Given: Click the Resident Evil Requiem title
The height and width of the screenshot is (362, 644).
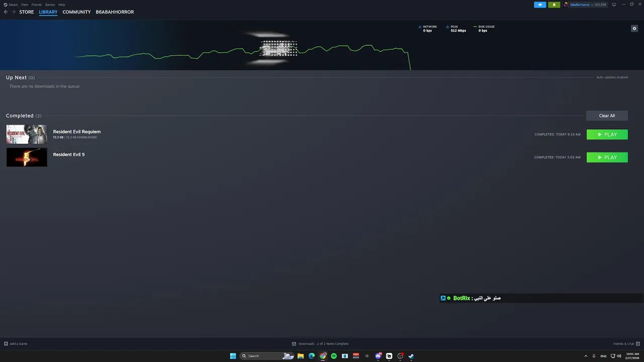Looking at the screenshot, I should tap(77, 132).
